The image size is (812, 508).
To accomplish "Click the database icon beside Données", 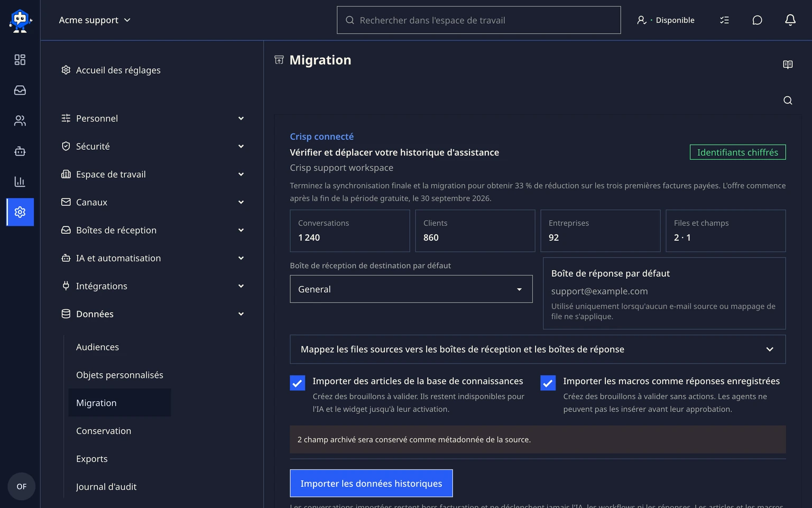I will 66,314.
